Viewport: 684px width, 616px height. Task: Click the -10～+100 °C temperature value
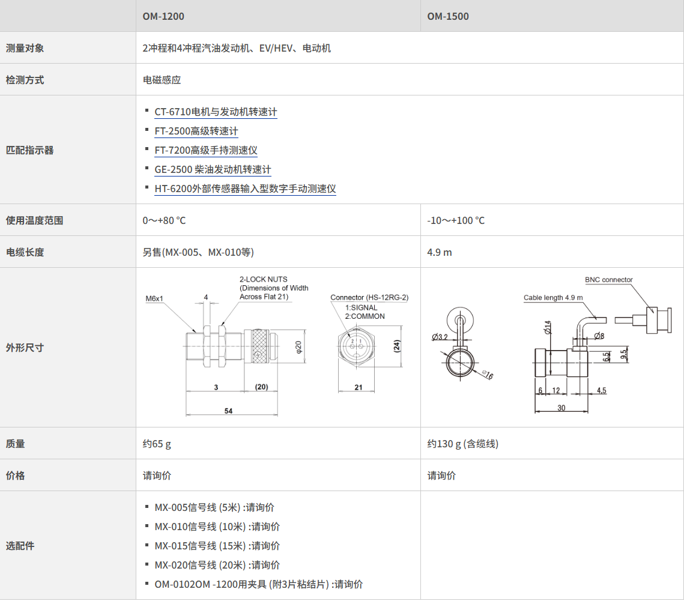456,220
